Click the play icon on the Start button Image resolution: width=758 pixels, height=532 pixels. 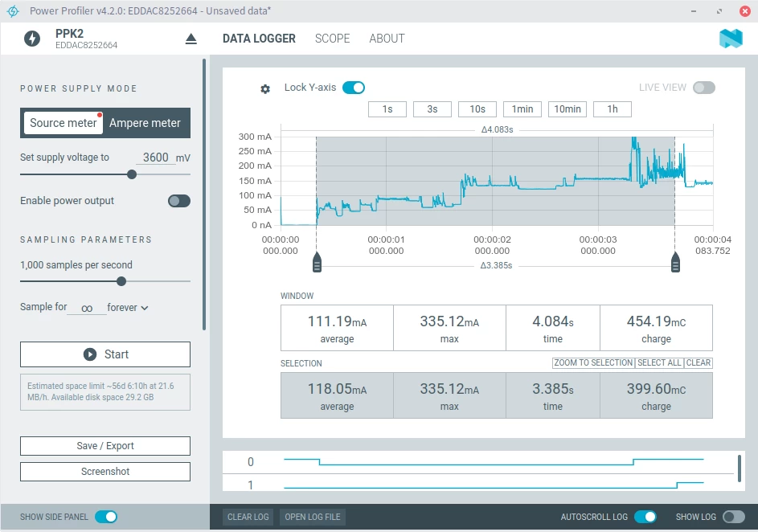point(90,354)
